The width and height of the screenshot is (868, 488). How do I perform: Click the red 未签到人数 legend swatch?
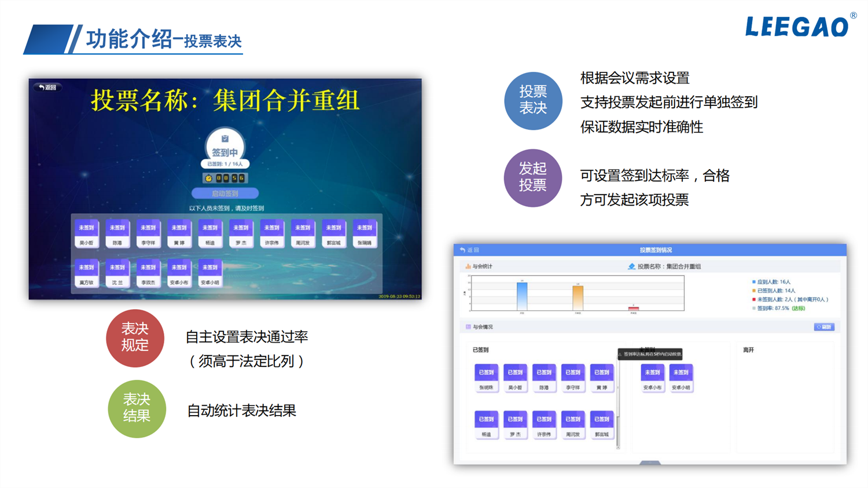tap(753, 299)
